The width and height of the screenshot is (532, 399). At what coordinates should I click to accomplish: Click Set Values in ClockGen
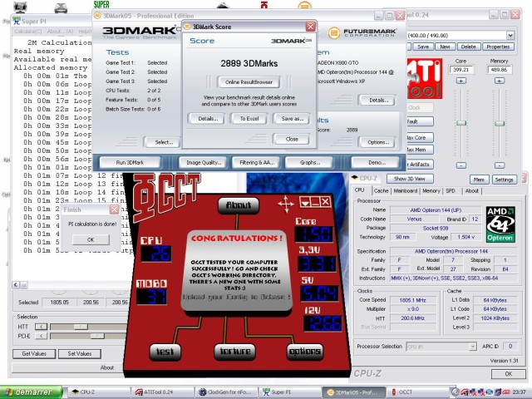click(80, 354)
